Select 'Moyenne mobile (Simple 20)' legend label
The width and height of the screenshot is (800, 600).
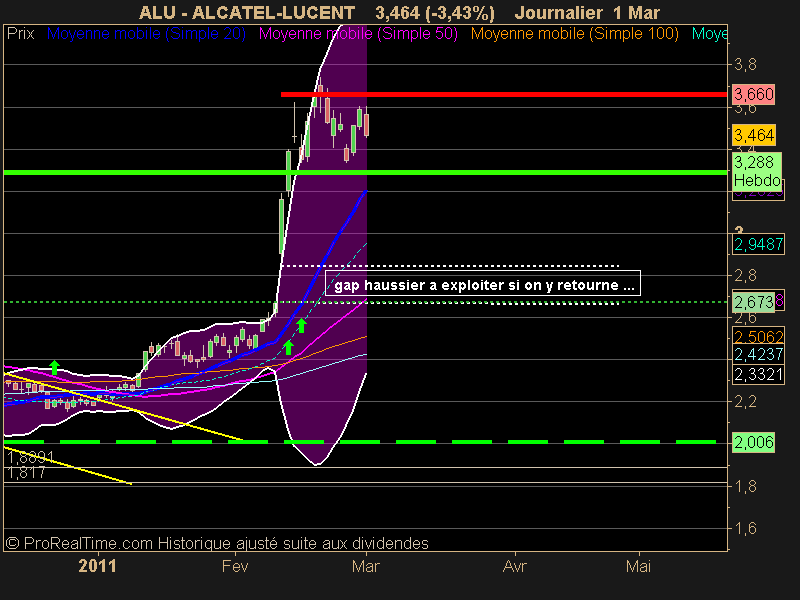tap(146, 34)
